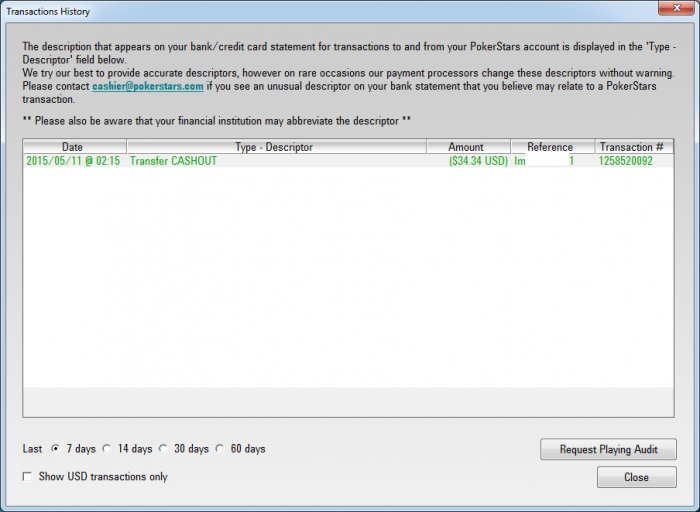
Task: Sort by the Reference column header
Action: tap(553, 147)
